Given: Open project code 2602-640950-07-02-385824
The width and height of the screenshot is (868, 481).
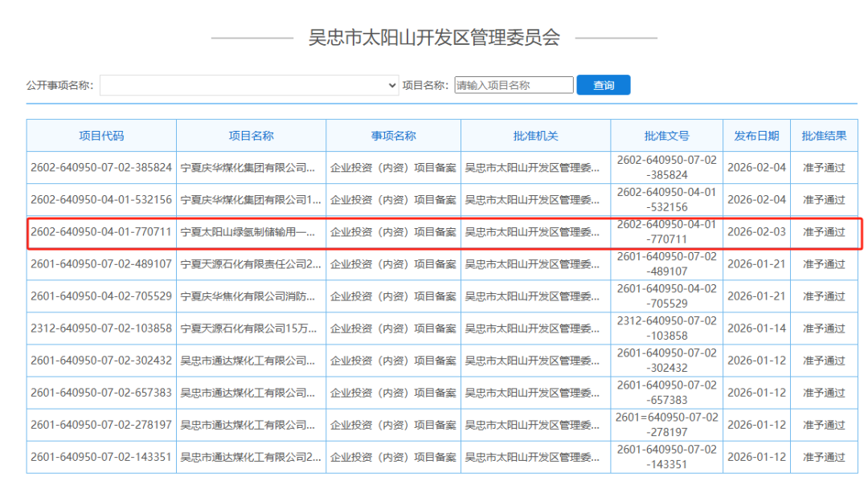Looking at the screenshot, I should 101,167.
